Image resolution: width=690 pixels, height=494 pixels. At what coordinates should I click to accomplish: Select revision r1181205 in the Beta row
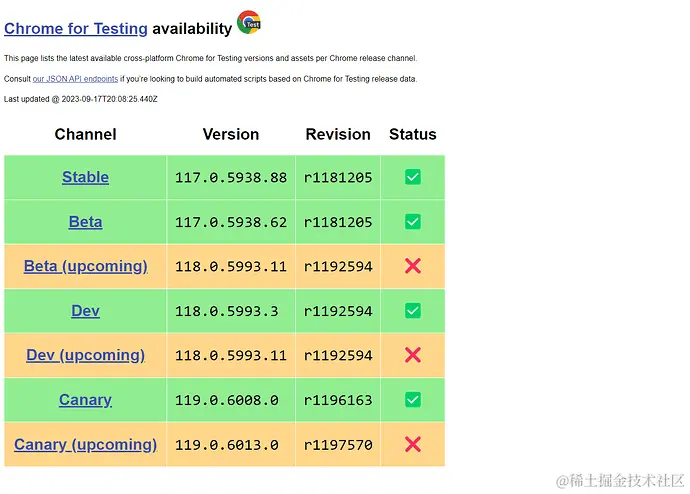[x=338, y=222]
